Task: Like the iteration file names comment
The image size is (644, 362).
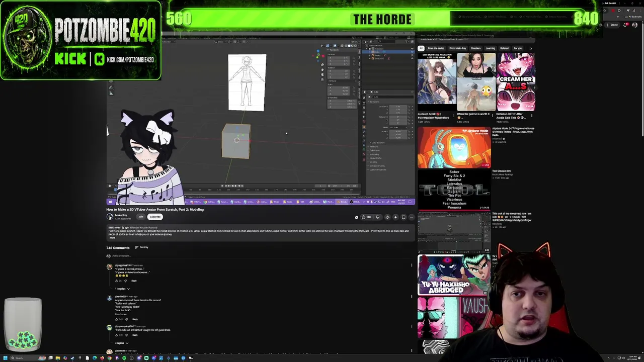Action: point(116,319)
